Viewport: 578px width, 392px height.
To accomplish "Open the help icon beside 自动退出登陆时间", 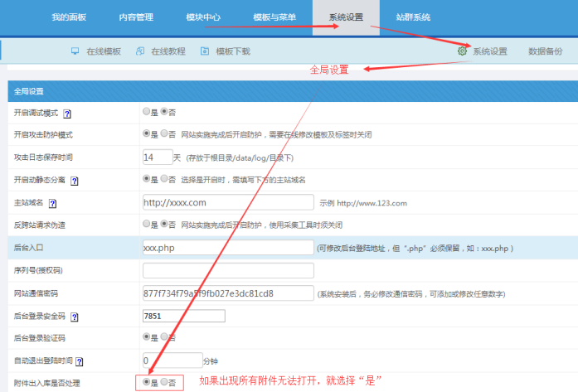I will point(80,361).
